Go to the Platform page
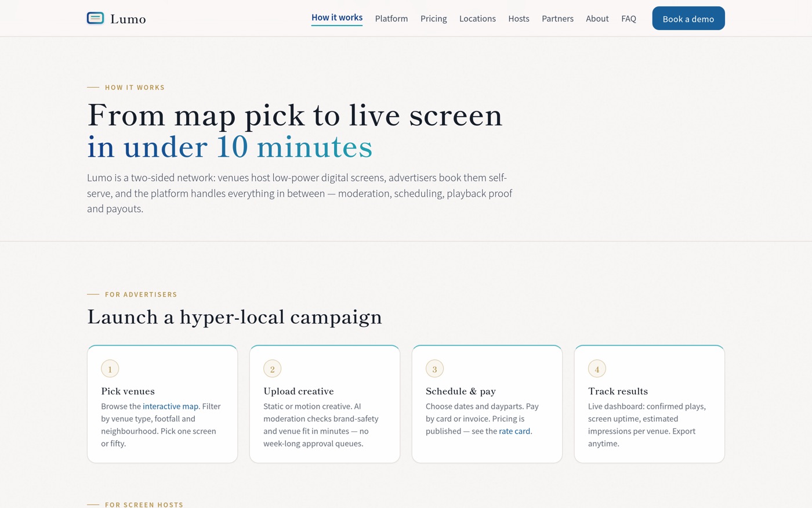 (391, 19)
